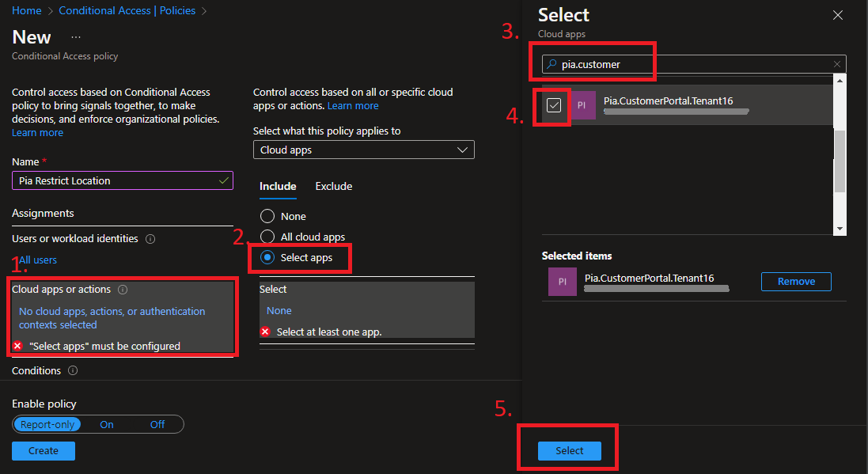This screenshot has height=474, width=868.
Task: Open Conditional Access | Policies breadcrumb
Action: [127, 10]
